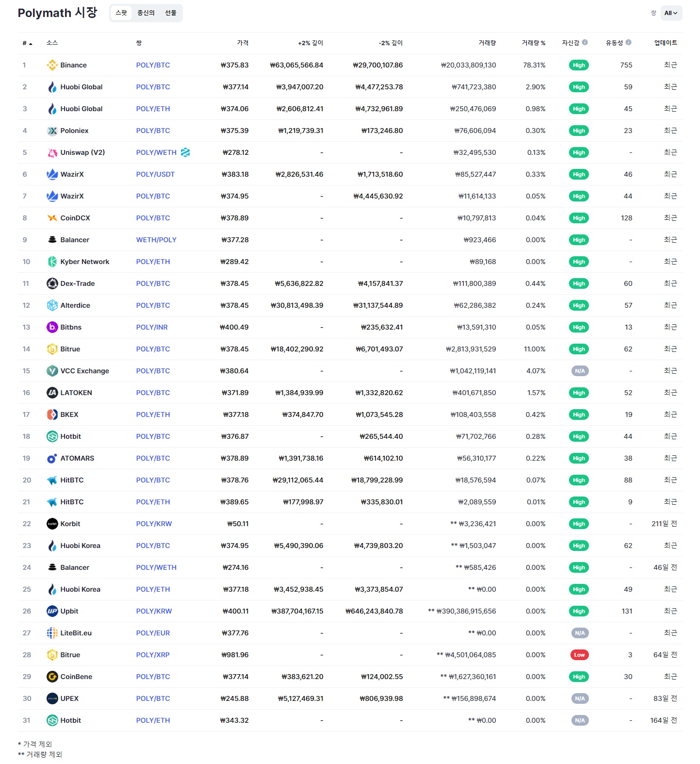Click the LiteBit.eu logo icon
The image size is (700, 764).
coord(52,633)
